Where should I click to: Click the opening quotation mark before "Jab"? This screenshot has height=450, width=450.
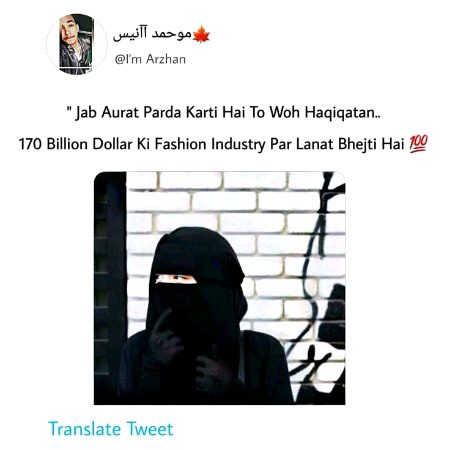coord(69,109)
